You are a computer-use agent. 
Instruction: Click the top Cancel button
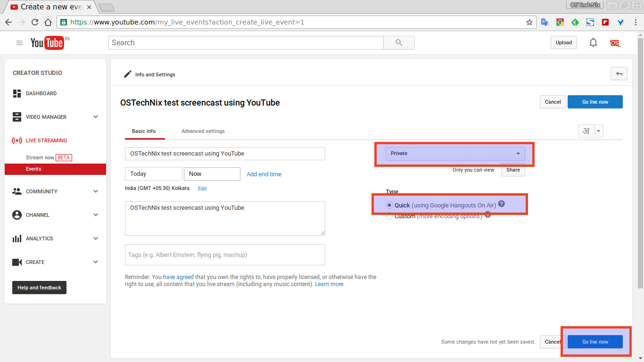553,102
